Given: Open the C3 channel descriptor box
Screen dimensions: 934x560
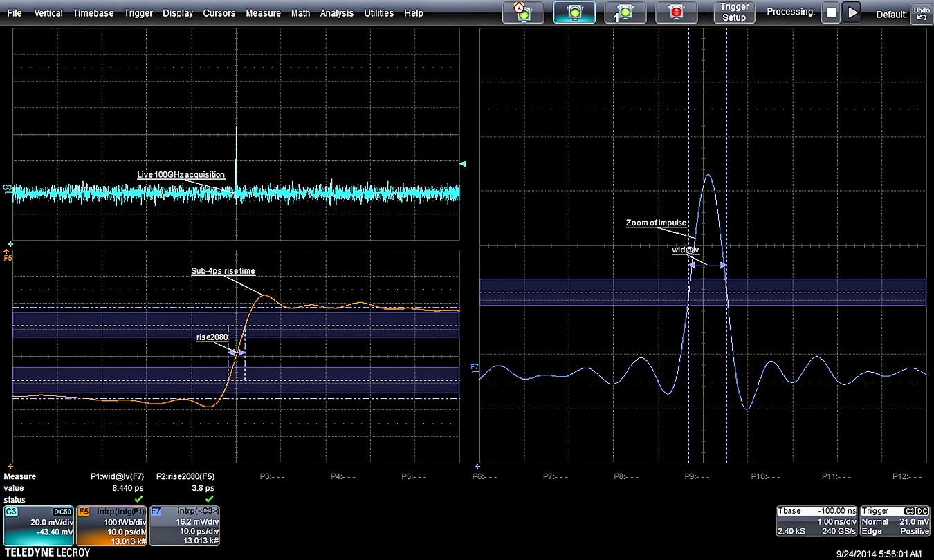Looking at the screenshot, I should [38, 526].
